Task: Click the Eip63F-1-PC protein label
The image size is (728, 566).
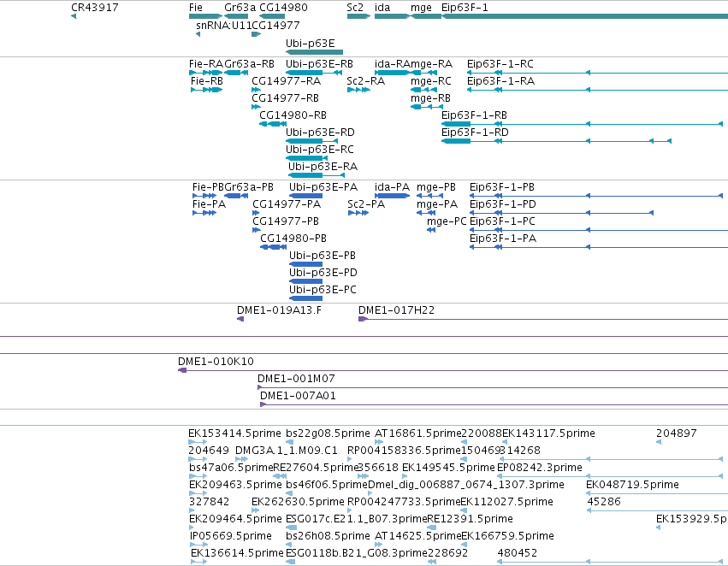Action: pyautogui.click(x=502, y=221)
